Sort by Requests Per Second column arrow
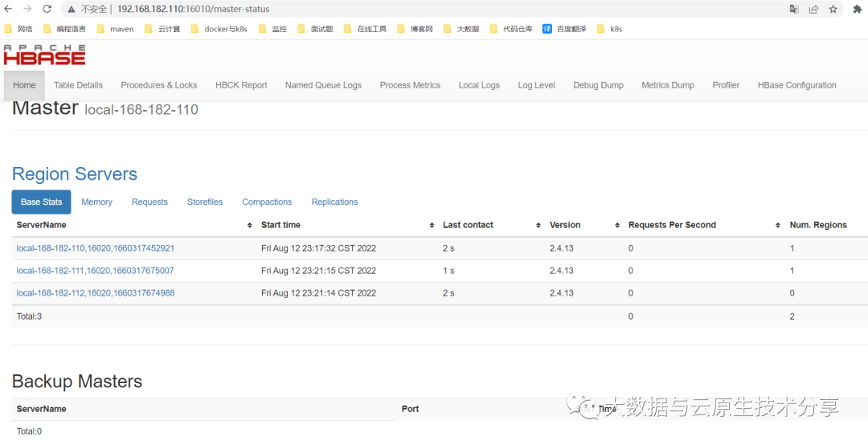This screenshot has width=868, height=445. [778, 225]
